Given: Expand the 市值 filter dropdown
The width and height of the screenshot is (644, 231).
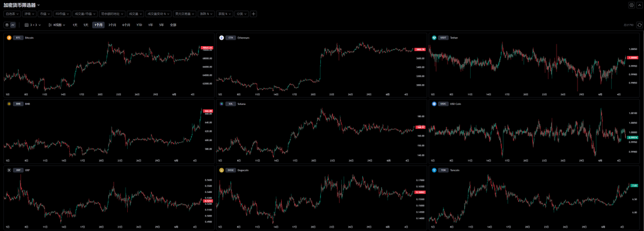Looking at the screenshot, I should (x=45, y=14).
